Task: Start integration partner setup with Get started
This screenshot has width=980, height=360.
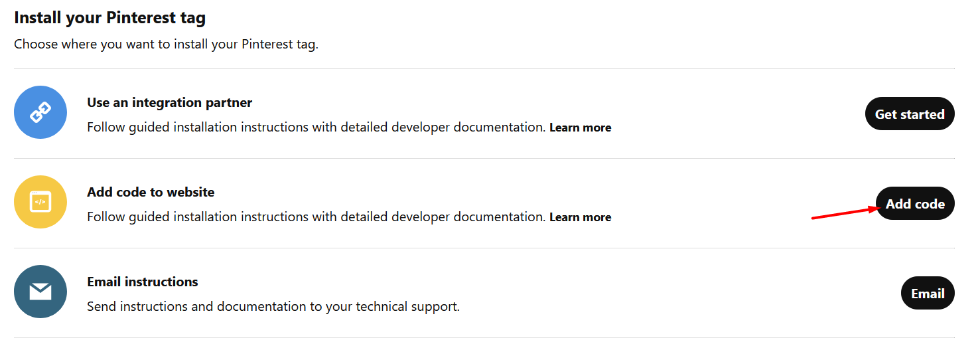Action: pos(910,114)
